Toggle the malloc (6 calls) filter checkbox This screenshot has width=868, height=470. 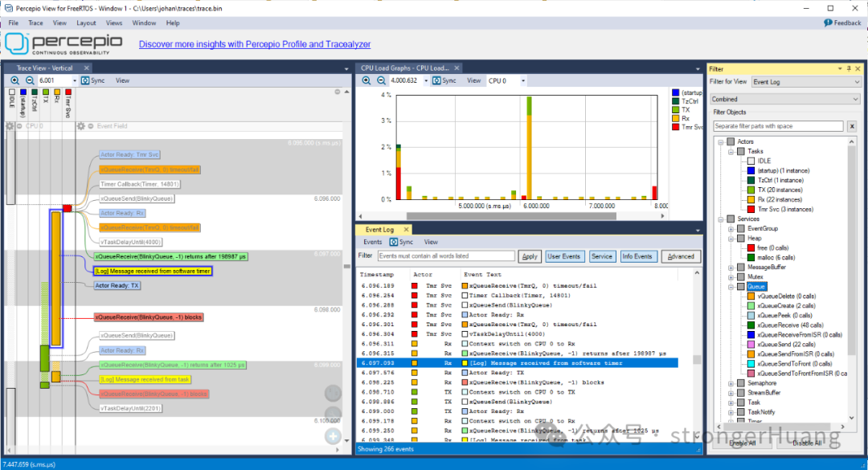751,257
